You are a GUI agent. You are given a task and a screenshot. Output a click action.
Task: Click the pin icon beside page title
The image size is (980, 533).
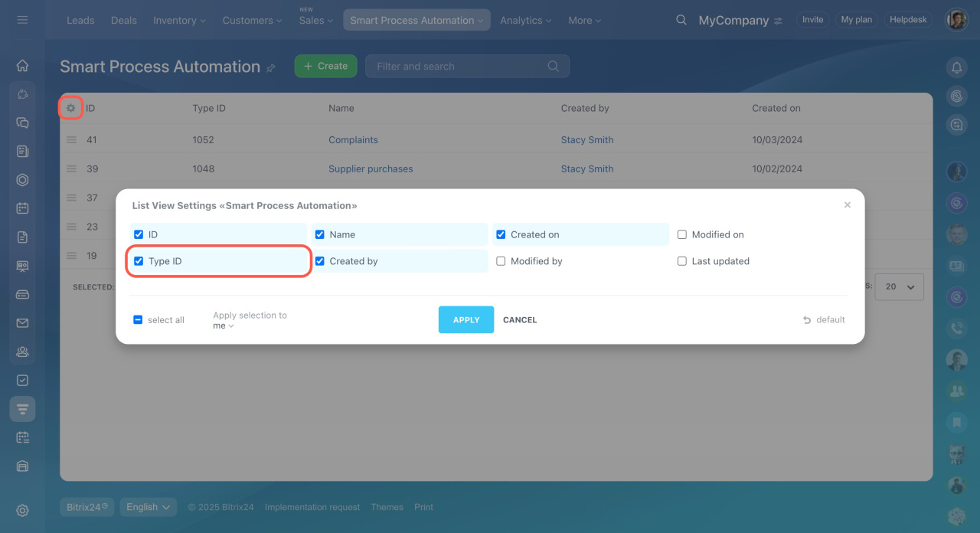[271, 68]
